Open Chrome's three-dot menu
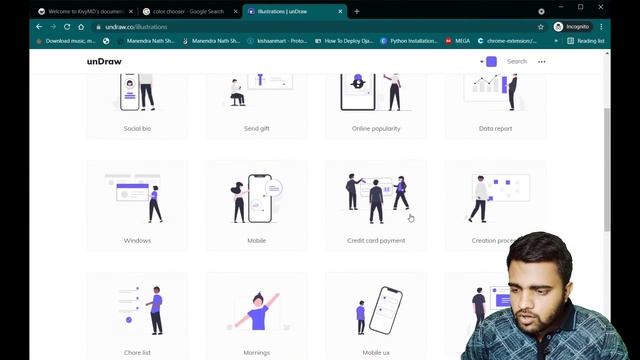Screen dimensions: 640x360 coord(601,27)
